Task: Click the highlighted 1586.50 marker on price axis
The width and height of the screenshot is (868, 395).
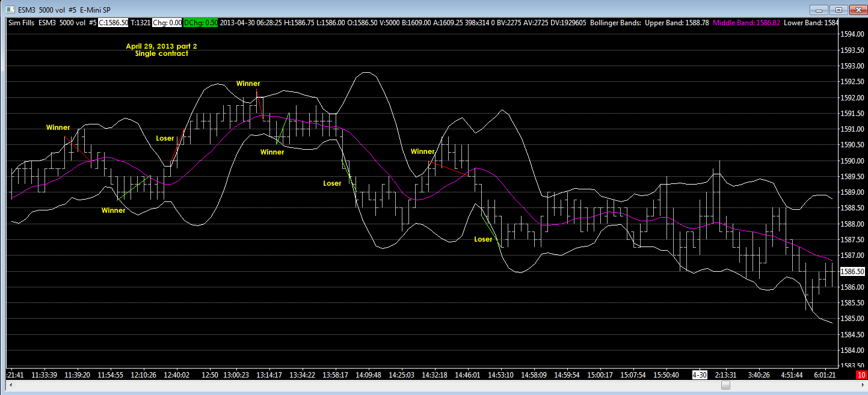Action: click(854, 271)
